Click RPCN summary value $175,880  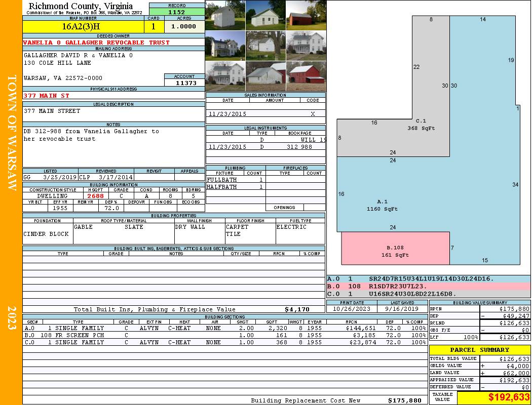coord(514,309)
